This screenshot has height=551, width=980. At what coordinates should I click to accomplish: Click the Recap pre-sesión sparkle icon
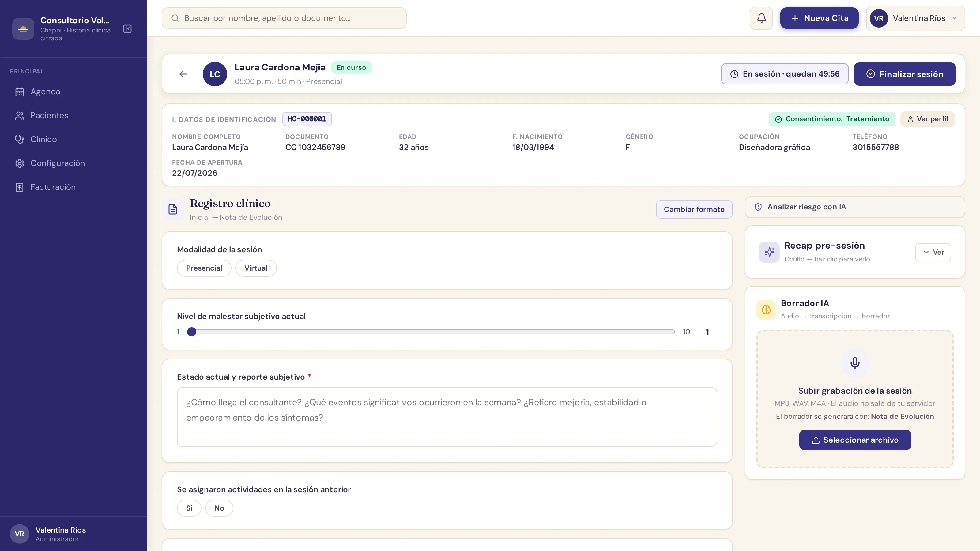click(x=769, y=252)
